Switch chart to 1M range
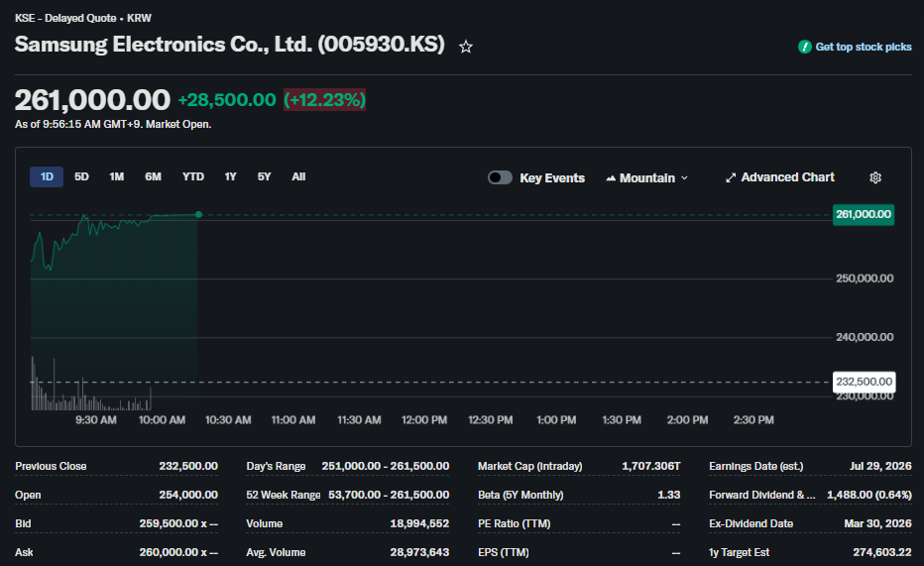The height and width of the screenshot is (566, 924). tap(117, 176)
